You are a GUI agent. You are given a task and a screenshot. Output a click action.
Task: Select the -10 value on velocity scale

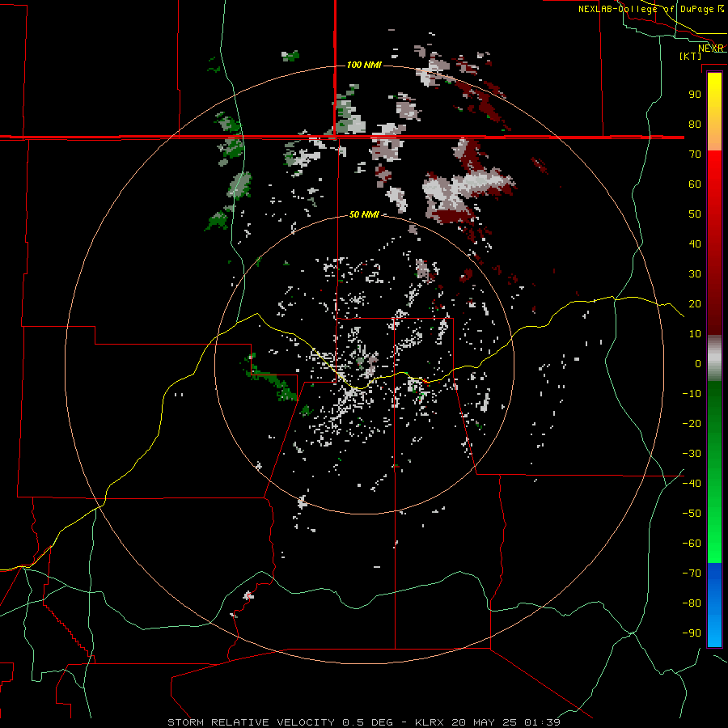pyautogui.click(x=692, y=394)
